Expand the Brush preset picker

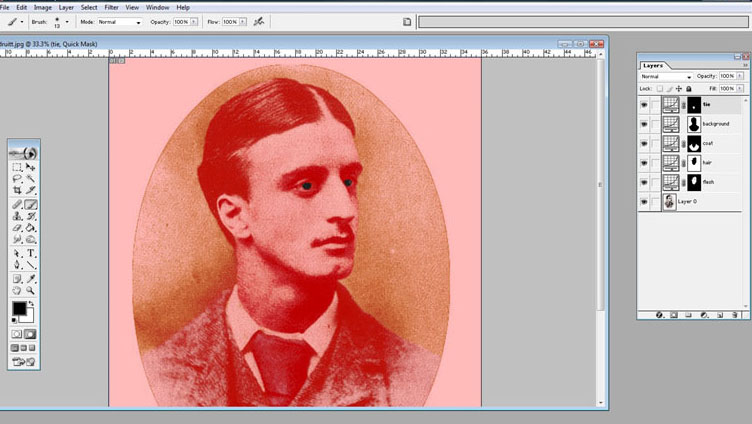[x=67, y=21]
